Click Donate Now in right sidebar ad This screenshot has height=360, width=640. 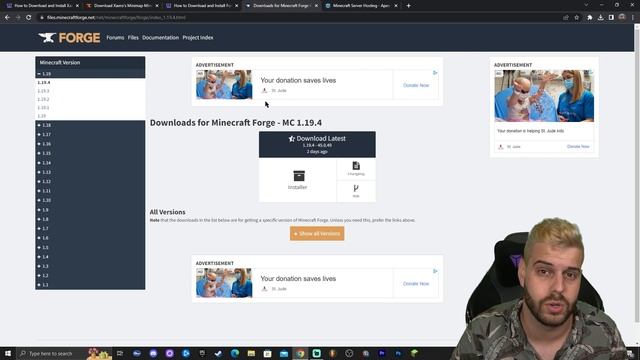578,147
